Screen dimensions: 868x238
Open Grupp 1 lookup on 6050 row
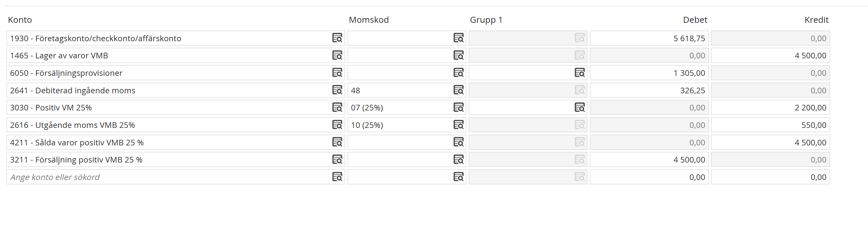(579, 73)
